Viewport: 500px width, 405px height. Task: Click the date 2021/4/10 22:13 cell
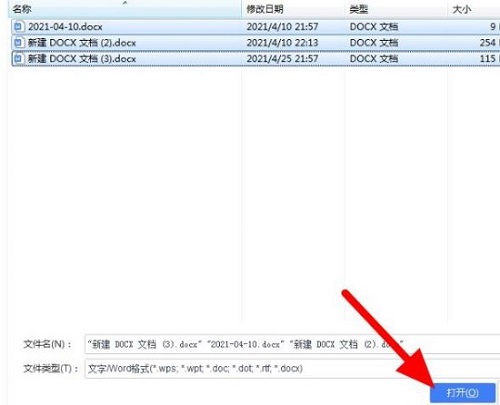pos(282,43)
